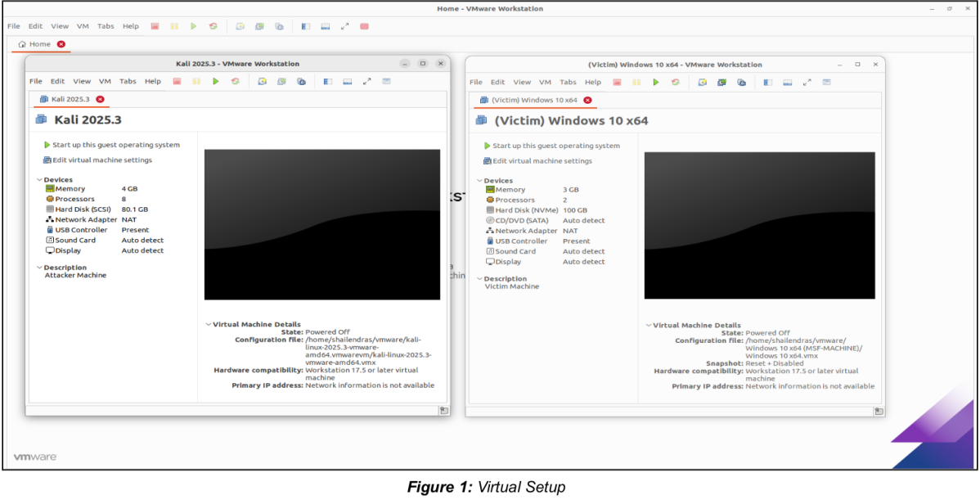Click full screen icon in Kali toolbar
This screenshot has width=980, height=500.
(366, 81)
